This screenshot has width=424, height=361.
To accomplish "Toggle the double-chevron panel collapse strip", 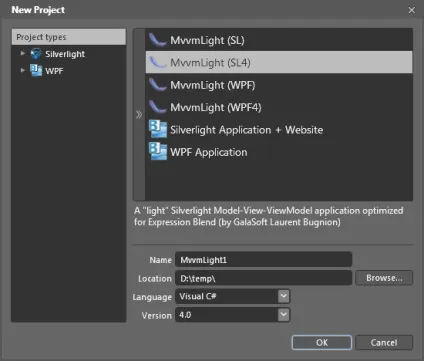I will click(x=139, y=114).
